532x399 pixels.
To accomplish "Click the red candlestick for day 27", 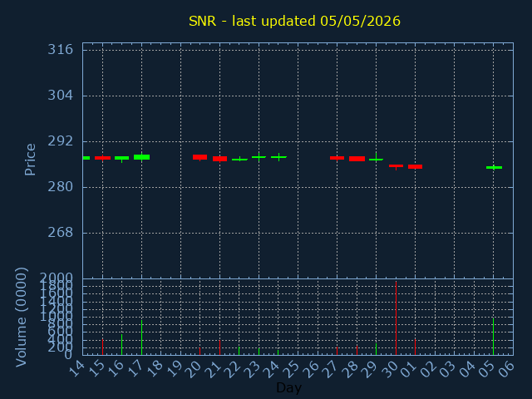I will (x=337, y=158).
